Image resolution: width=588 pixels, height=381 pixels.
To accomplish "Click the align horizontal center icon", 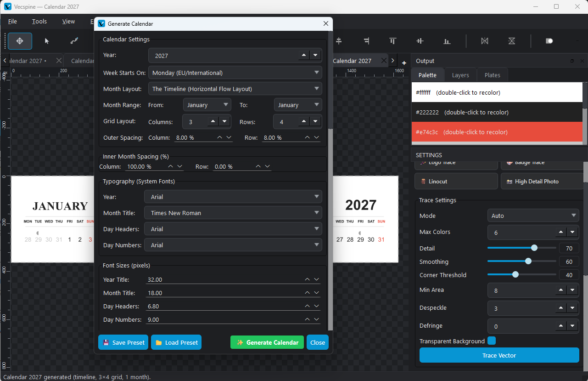I will [x=339, y=41].
